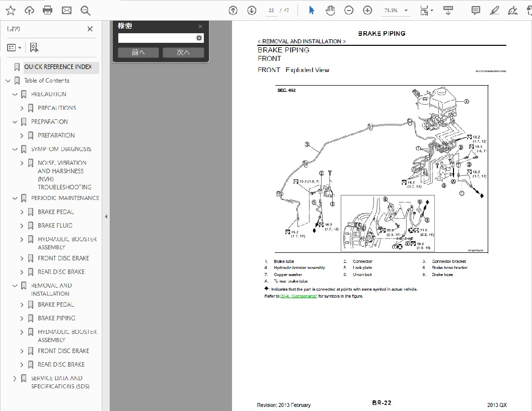This screenshot has width=532, height=411.
Task: Select the arrow selection tool
Action: (x=312, y=11)
